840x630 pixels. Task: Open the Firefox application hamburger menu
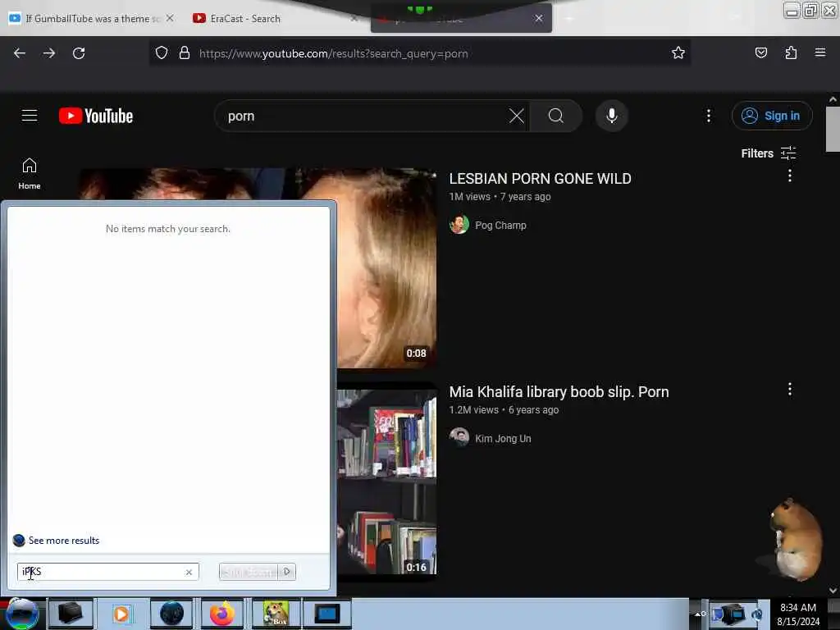[x=820, y=52]
